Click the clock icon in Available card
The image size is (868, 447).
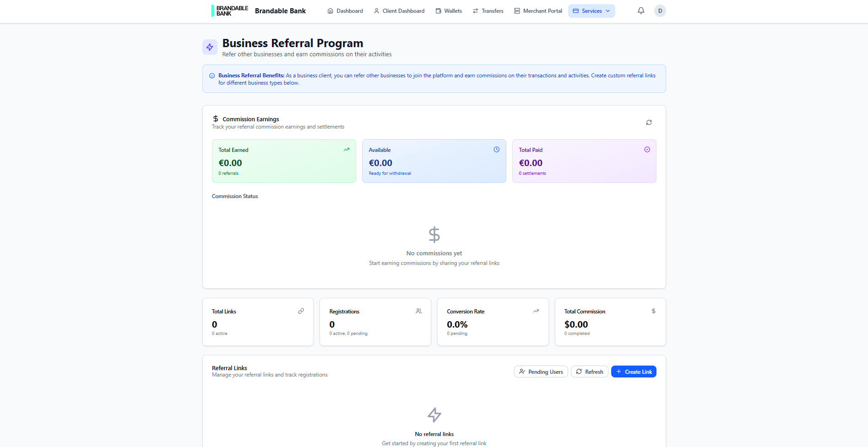[496, 150]
